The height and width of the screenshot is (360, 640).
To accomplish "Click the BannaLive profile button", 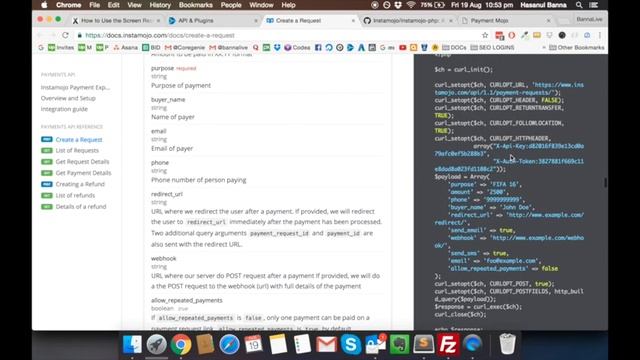I will coord(589,19).
